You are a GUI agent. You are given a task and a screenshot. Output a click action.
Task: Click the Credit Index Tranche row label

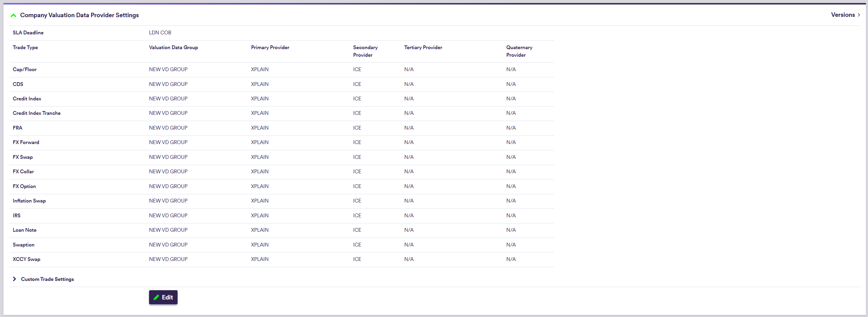[x=36, y=113]
